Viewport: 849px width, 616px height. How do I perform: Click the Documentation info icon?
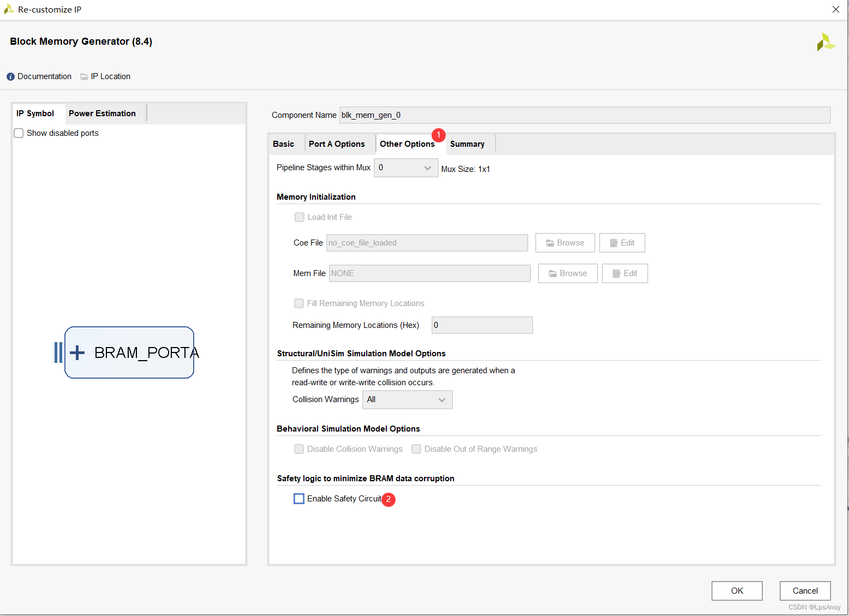pos(10,77)
